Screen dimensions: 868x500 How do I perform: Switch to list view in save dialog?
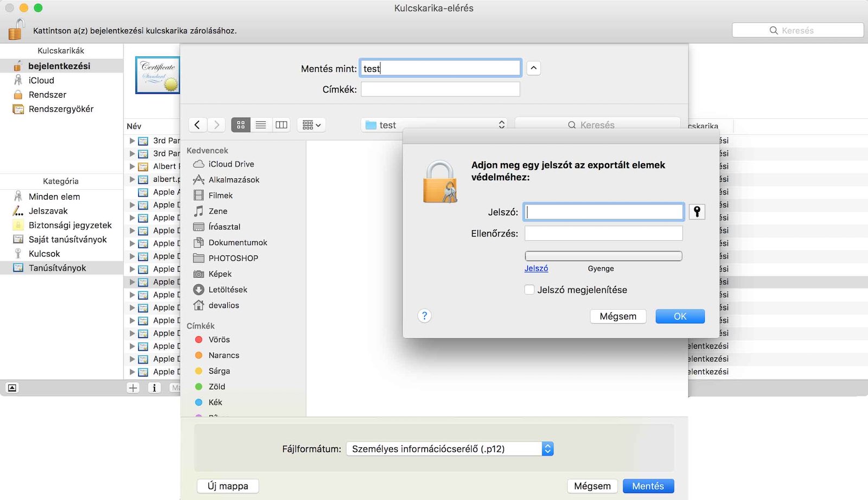pos(261,125)
